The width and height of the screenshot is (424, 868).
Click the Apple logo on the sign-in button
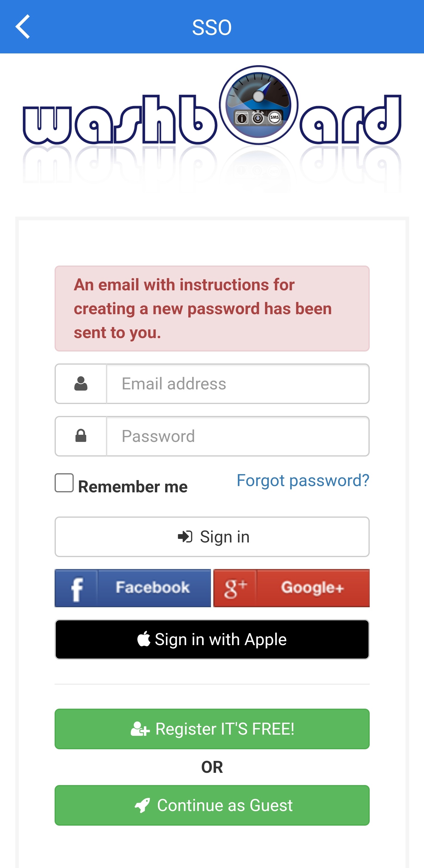[144, 639]
